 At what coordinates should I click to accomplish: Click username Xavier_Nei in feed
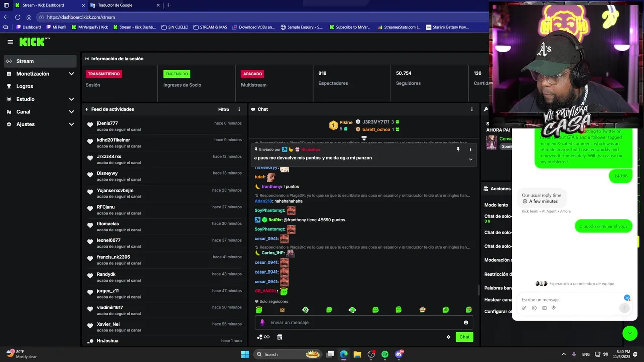tap(108, 324)
